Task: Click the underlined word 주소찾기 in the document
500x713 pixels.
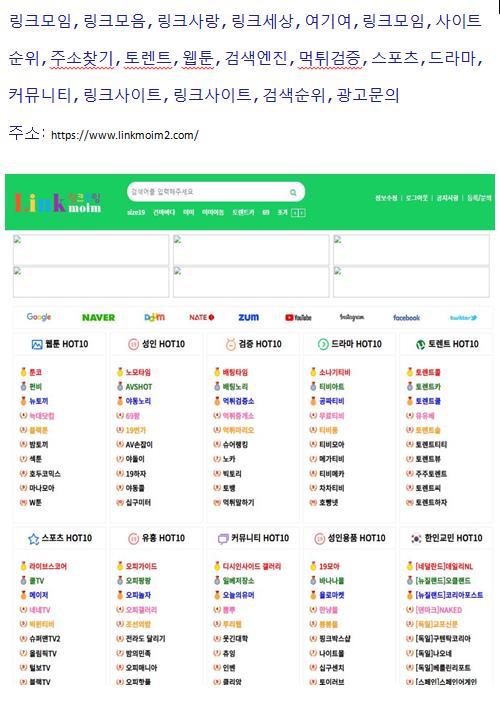Action: coord(82,58)
